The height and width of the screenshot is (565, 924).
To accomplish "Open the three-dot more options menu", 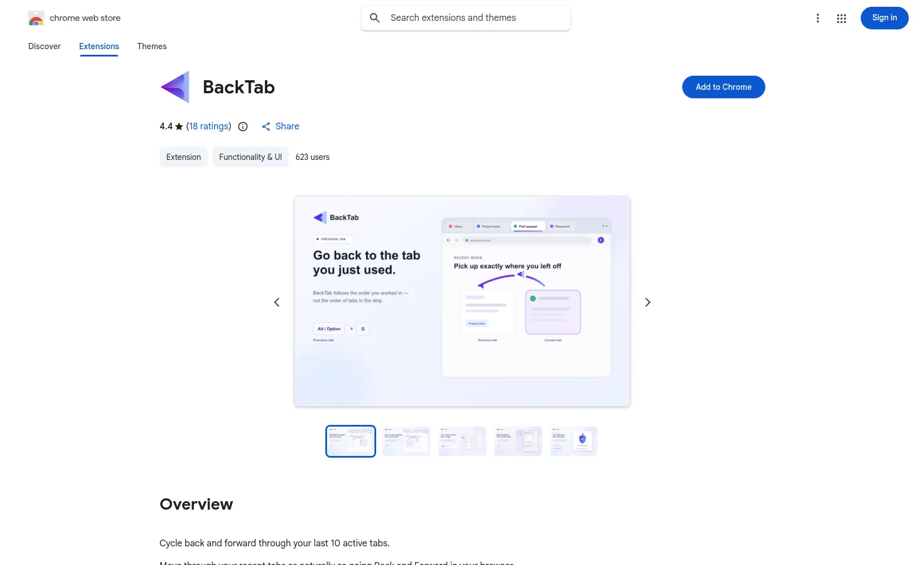I will tap(817, 18).
